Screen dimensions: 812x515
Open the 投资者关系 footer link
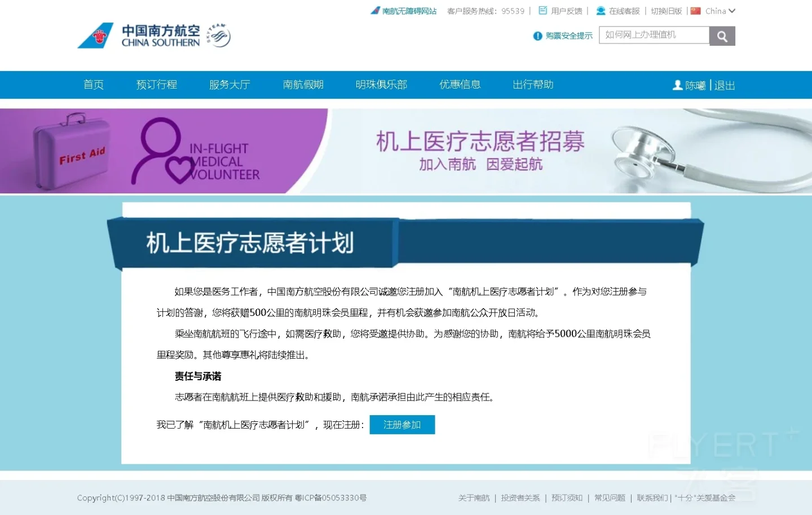click(x=520, y=498)
